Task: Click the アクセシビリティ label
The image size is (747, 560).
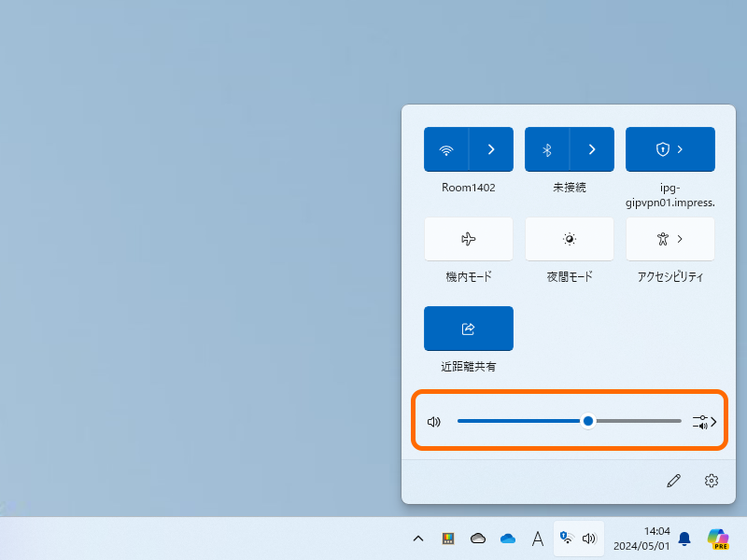Action: coord(670,276)
